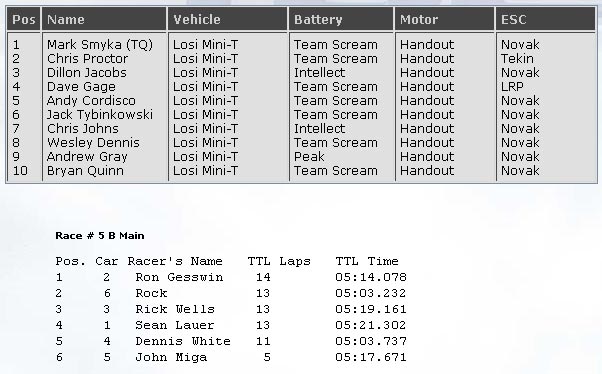Click the Pos column header
Image resolution: width=602 pixels, height=374 pixels.
[24, 19]
